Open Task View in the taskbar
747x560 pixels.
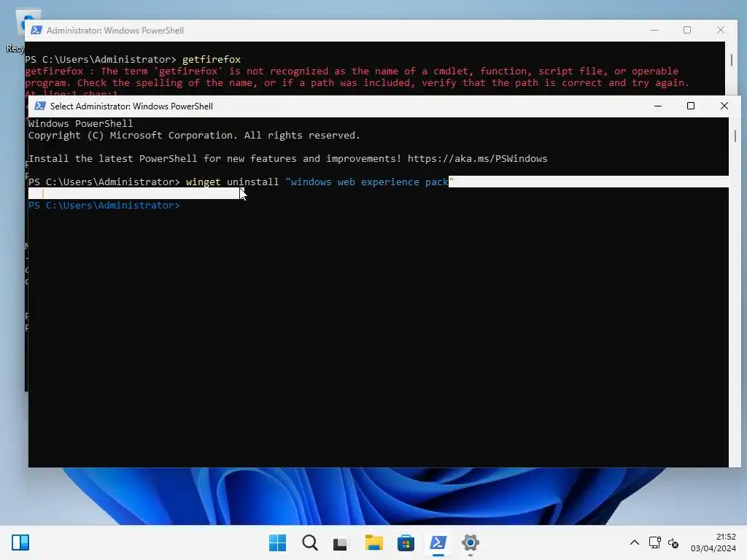341,542
